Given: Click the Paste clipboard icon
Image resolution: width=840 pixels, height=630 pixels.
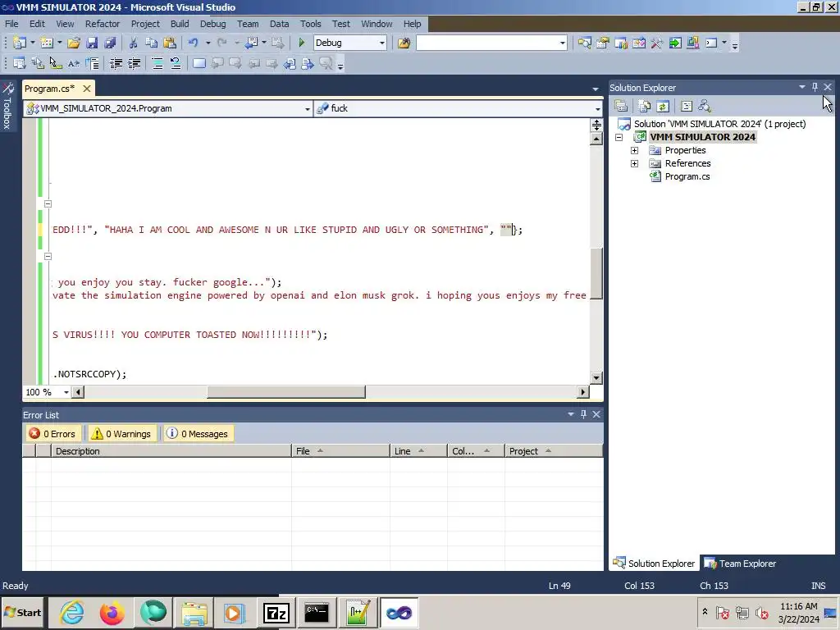Looking at the screenshot, I should pyautogui.click(x=170, y=43).
